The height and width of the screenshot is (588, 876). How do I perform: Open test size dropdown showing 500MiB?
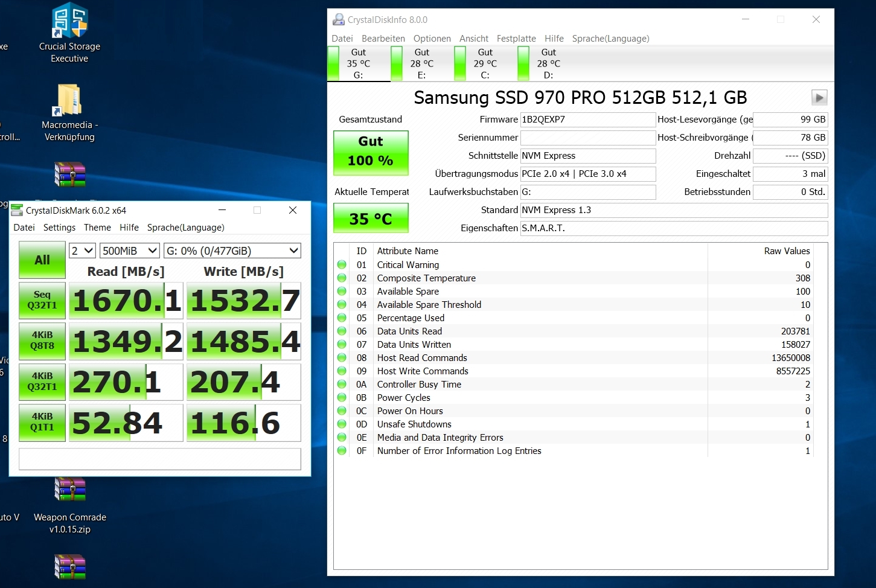tap(129, 251)
